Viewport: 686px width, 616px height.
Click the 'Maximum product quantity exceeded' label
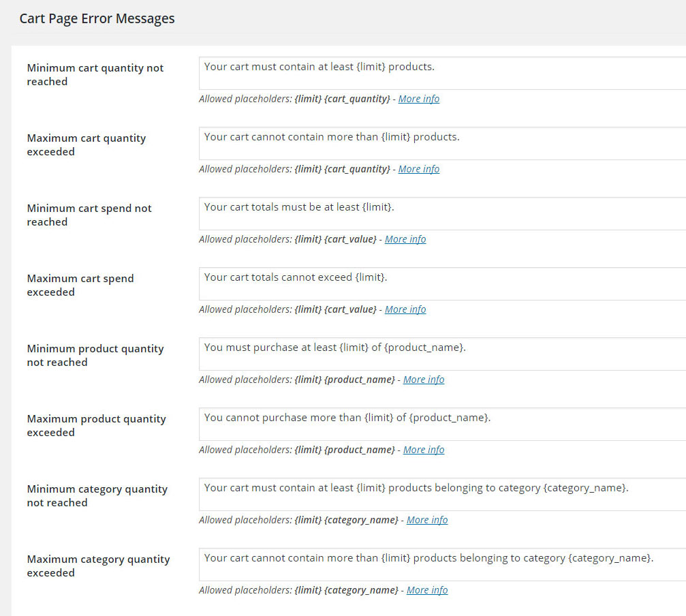point(96,425)
